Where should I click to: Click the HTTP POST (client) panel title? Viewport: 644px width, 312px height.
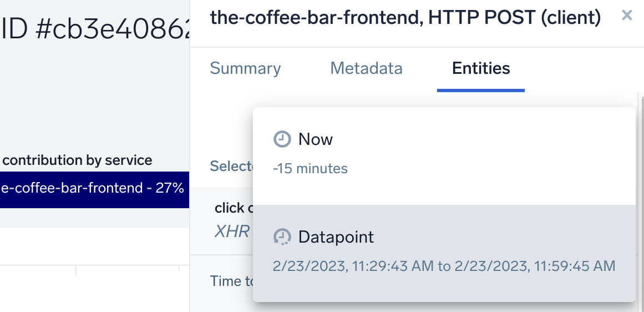click(x=405, y=18)
